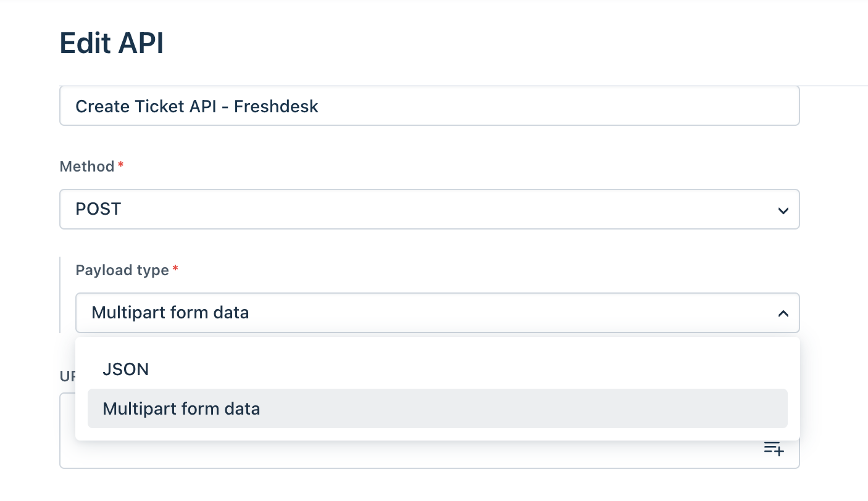Click the Payload type field label

point(122,270)
